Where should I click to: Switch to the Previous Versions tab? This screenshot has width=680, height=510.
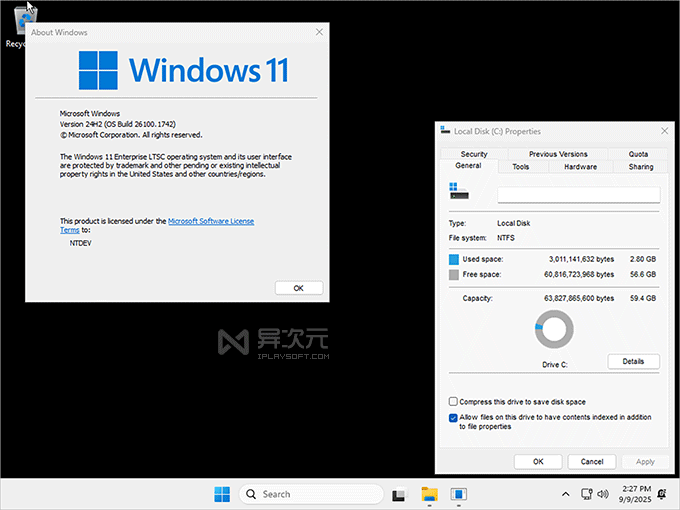[558, 154]
